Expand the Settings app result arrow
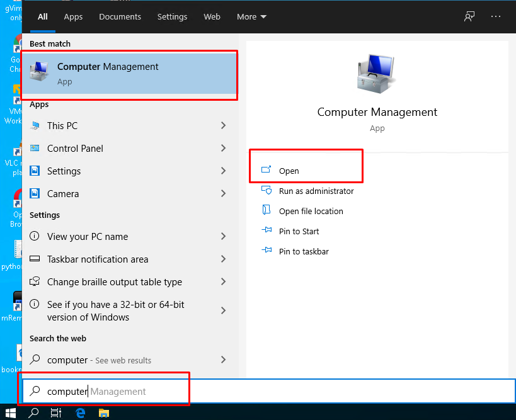Viewport: 516px width, 420px height. (x=224, y=171)
